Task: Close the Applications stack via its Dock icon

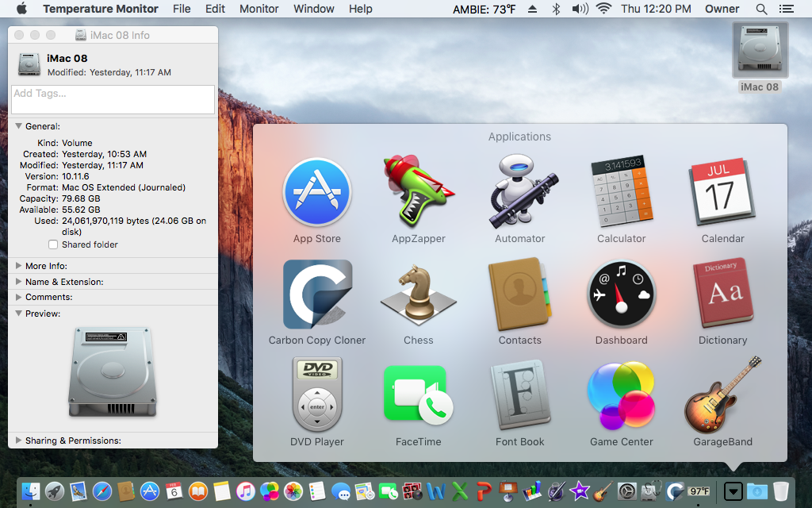Action: click(x=733, y=491)
